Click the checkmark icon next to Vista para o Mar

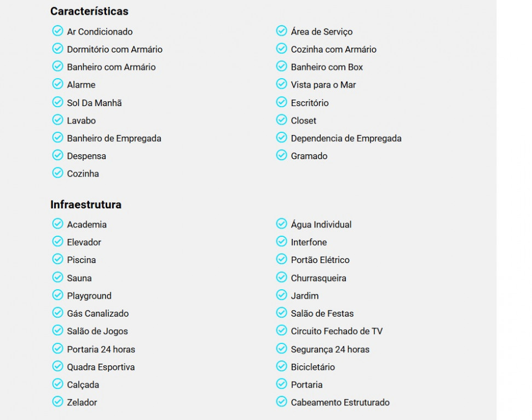[281, 84]
